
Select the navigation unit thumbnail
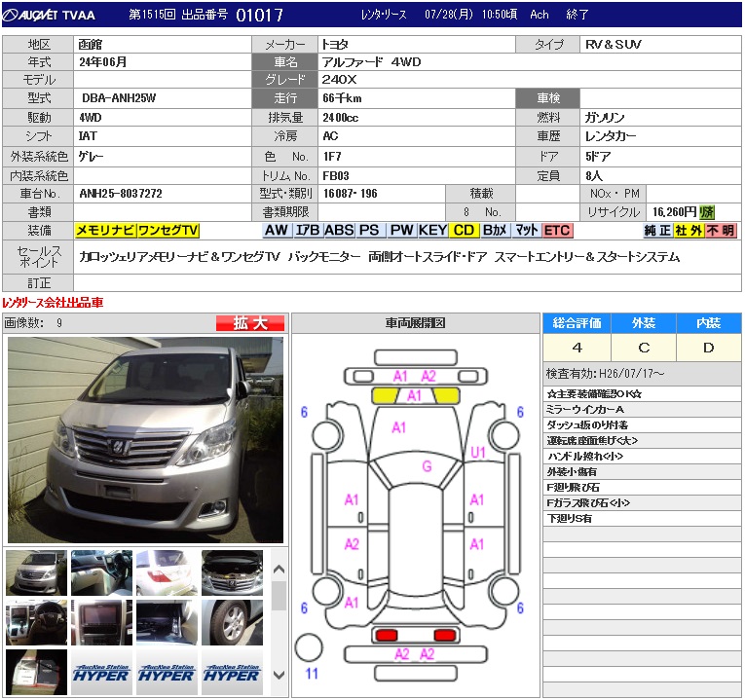101,622
